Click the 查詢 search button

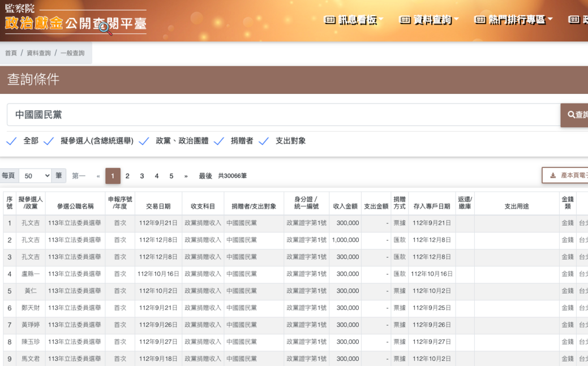pyautogui.click(x=574, y=115)
